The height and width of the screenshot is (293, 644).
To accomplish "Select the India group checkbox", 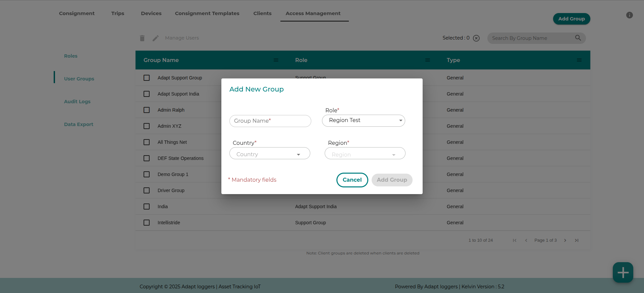I will [x=147, y=207].
